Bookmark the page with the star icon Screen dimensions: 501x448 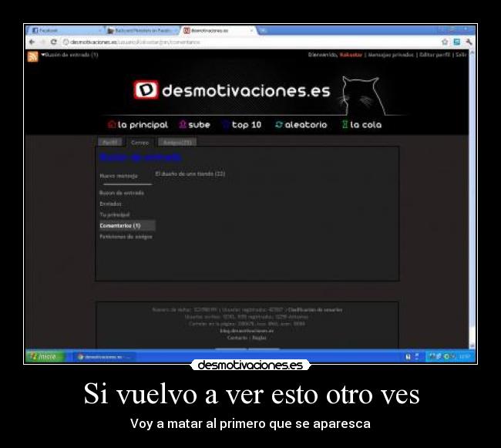point(445,42)
